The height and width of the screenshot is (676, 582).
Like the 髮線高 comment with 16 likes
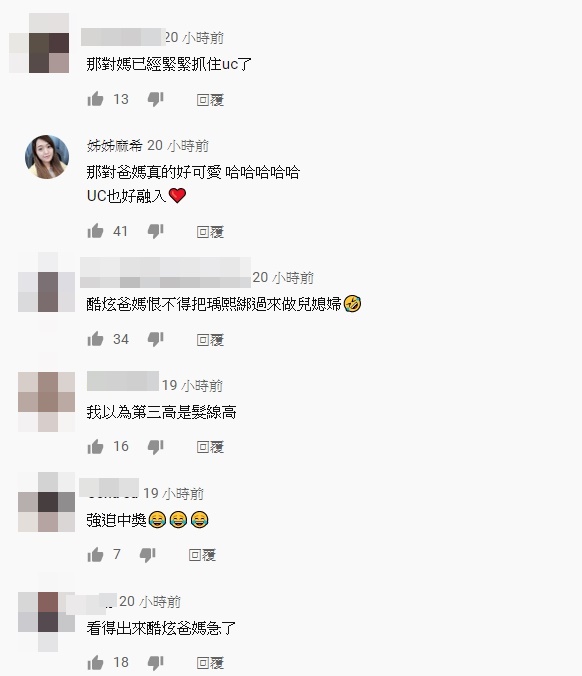coord(95,447)
